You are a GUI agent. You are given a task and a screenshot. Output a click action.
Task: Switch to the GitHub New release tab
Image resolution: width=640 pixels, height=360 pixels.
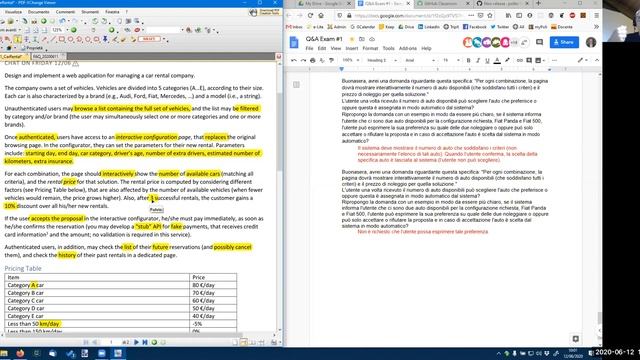point(502,3)
